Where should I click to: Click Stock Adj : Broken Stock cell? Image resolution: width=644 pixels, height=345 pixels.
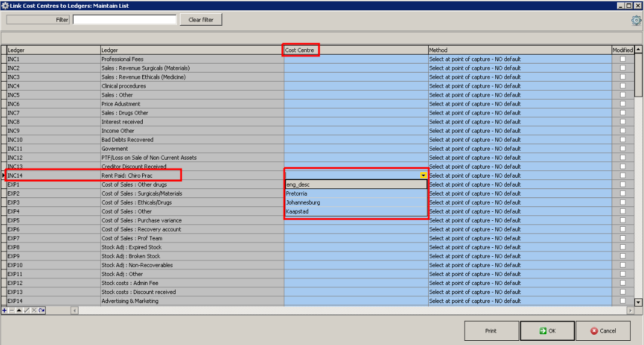click(192, 256)
